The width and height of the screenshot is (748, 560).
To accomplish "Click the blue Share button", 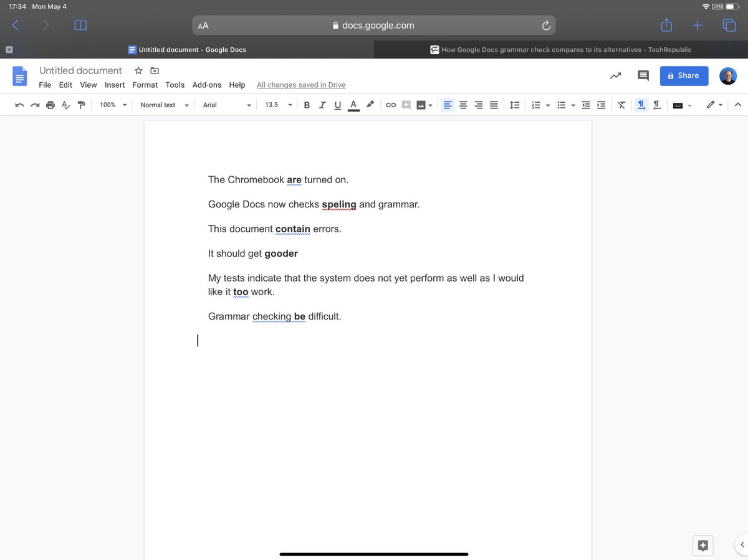I will coord(684,75).
